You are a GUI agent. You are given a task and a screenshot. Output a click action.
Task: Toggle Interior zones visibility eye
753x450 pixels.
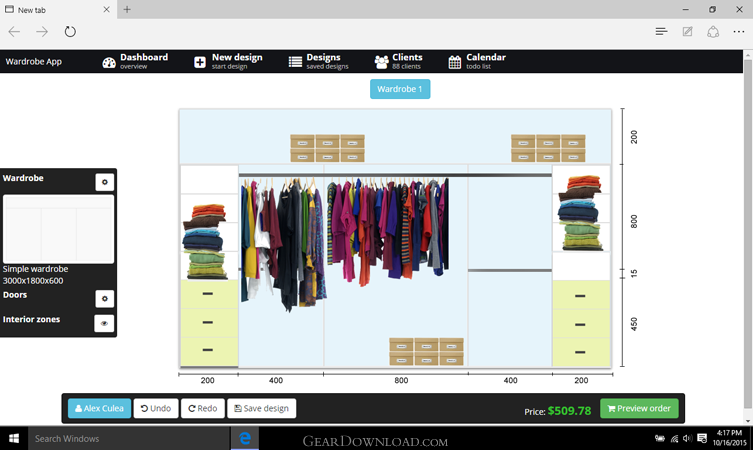(x=104, y=323)
